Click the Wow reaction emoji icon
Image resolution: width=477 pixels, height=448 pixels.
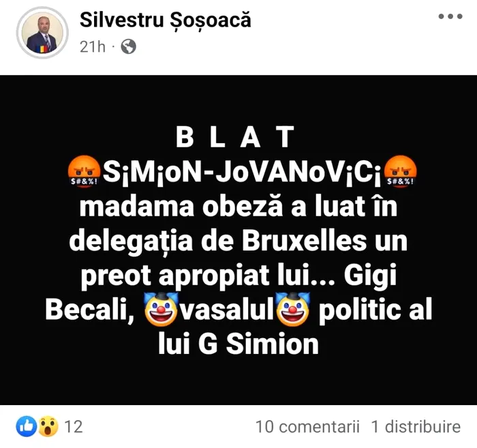point(48,426)
